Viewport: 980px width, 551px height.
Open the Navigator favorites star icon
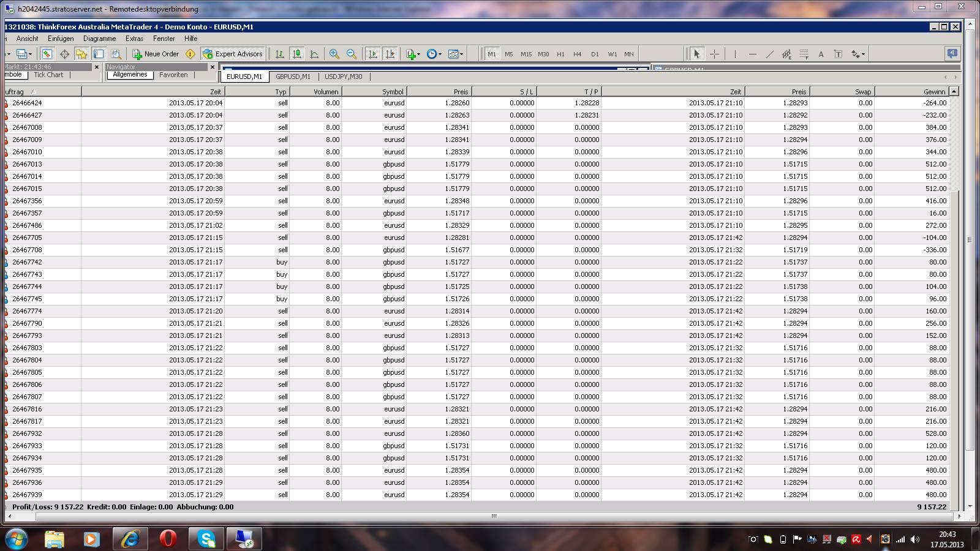[x=81, y=54]
